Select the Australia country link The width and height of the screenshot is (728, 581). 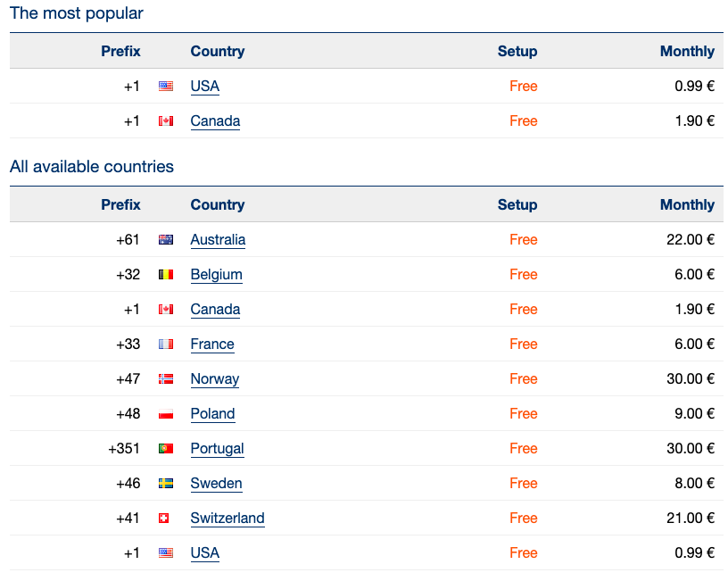point(218,240)
